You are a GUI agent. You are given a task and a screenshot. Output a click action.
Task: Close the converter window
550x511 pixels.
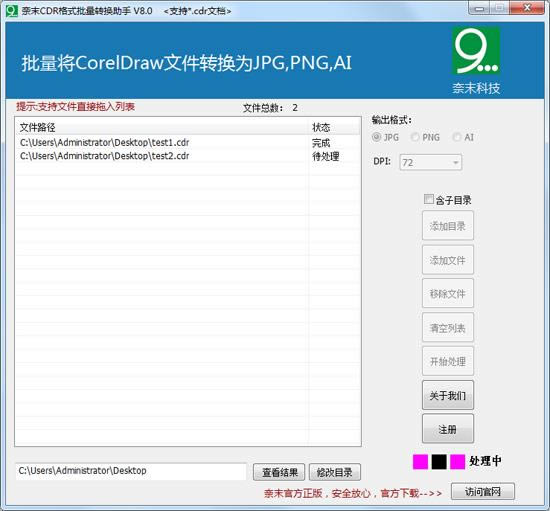click(527, 8)
